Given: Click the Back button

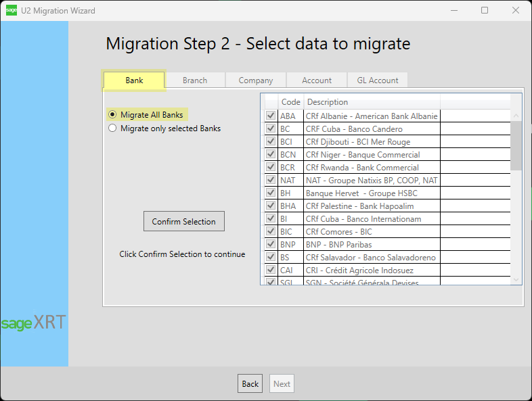Looking at the screenshot, I should click(250, 383).
